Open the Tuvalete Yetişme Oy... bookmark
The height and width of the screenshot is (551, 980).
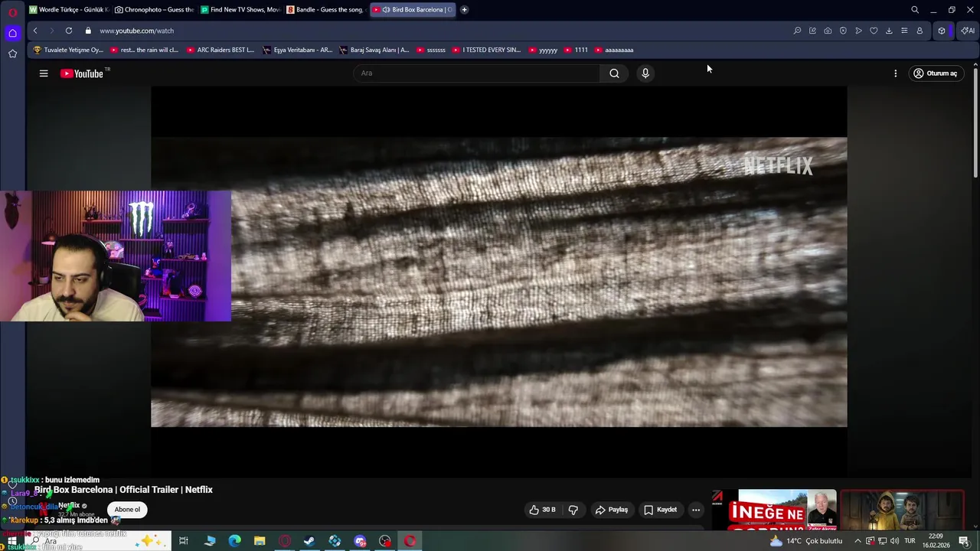pos(68,50)
